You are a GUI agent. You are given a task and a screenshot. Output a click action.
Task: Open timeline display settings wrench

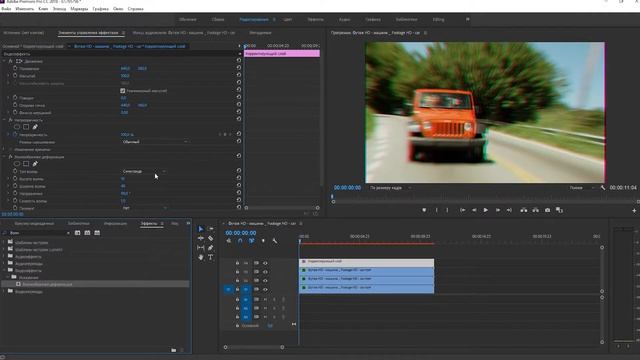275,241
